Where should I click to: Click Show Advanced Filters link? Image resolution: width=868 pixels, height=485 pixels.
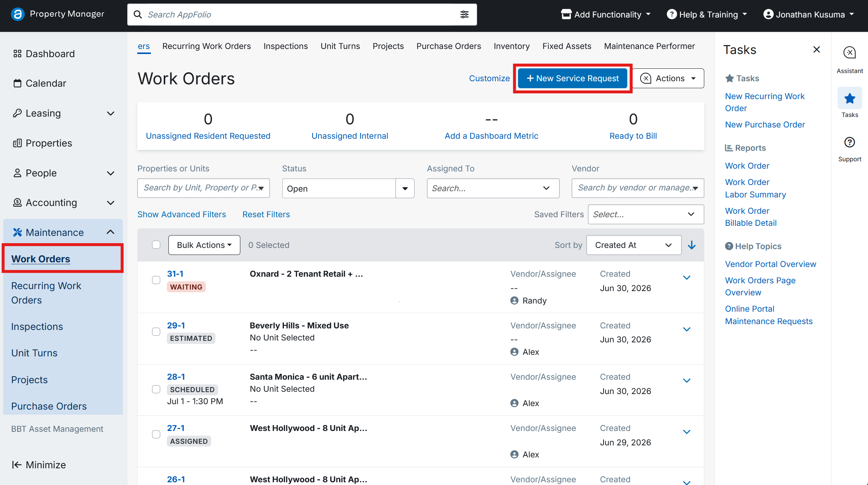point(182,214)
